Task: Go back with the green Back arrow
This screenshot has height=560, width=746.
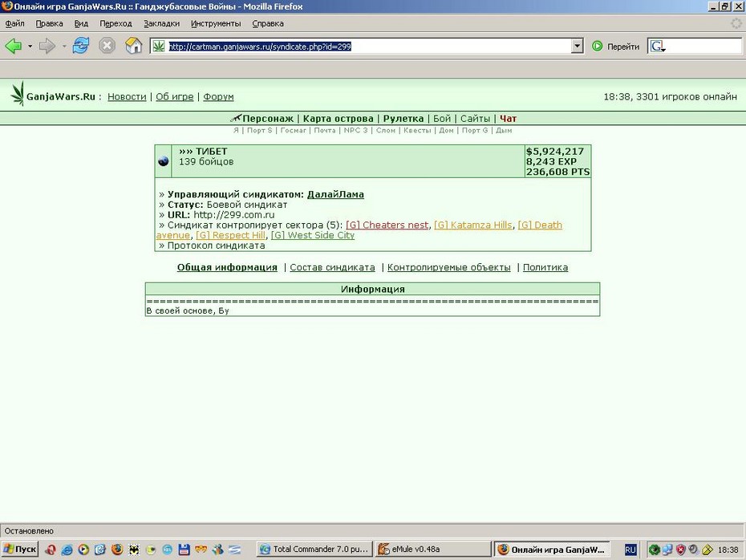Action: [x=14, y=47]
